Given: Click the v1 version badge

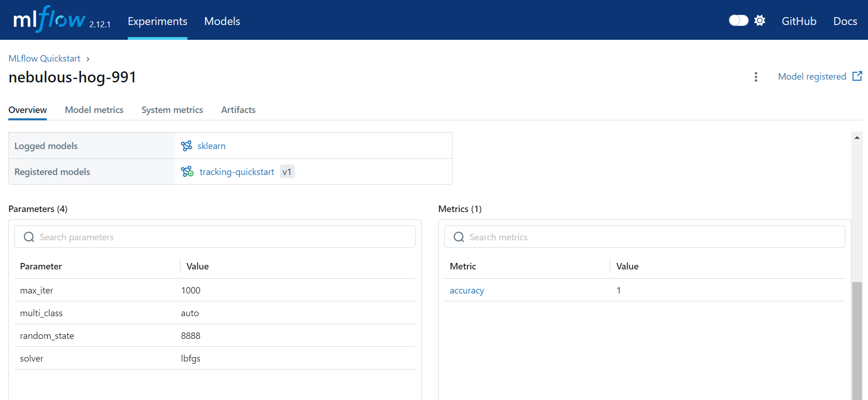Looking at the screenshot, I should click(287, 172).
